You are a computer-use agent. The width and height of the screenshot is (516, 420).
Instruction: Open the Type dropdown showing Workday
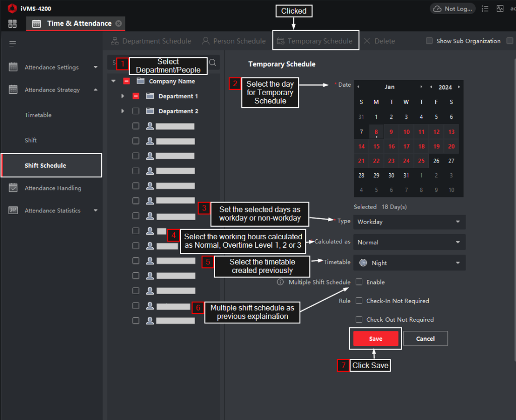tap(409, 222)
